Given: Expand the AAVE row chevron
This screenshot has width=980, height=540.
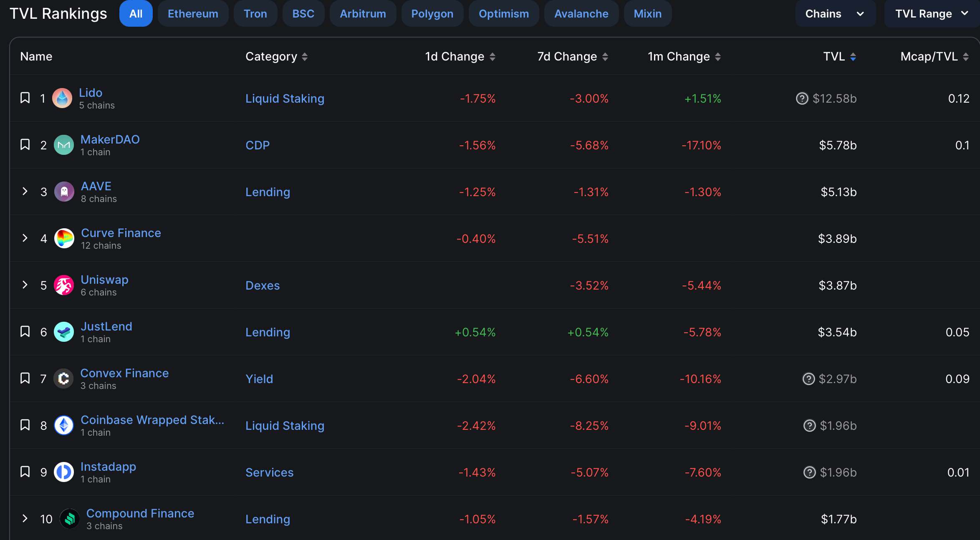Looking at the screenshot, I should coord(25,192).
